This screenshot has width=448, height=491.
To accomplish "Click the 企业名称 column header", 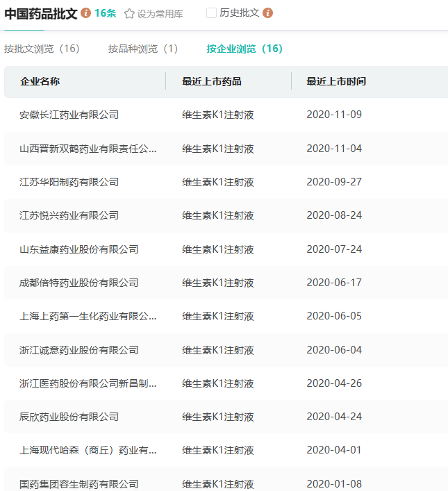I will coord(40,81).
